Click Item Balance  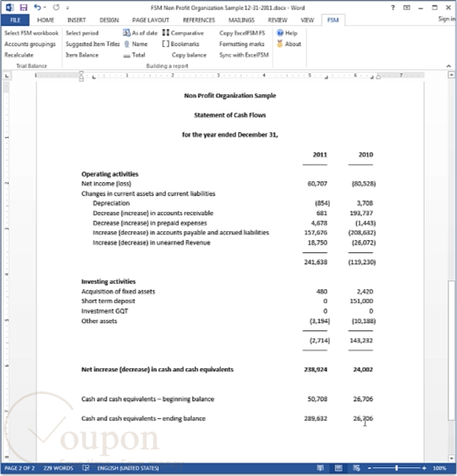tap(82, 55)
